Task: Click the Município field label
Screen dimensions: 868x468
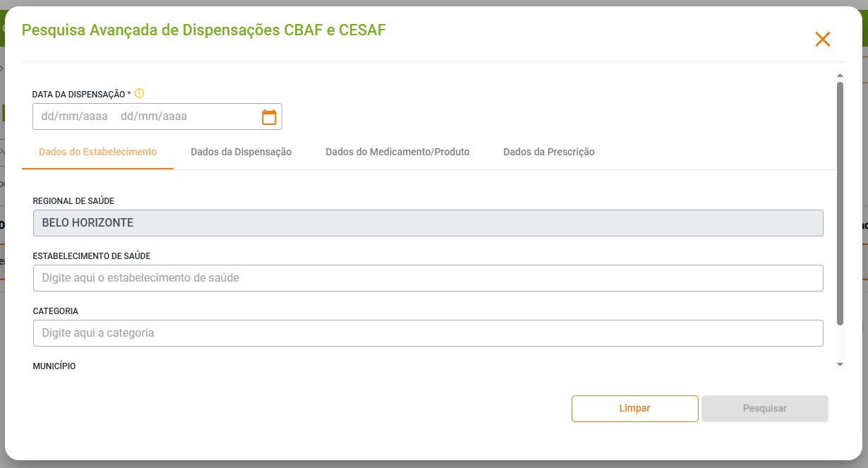Action: coord(54,366)
